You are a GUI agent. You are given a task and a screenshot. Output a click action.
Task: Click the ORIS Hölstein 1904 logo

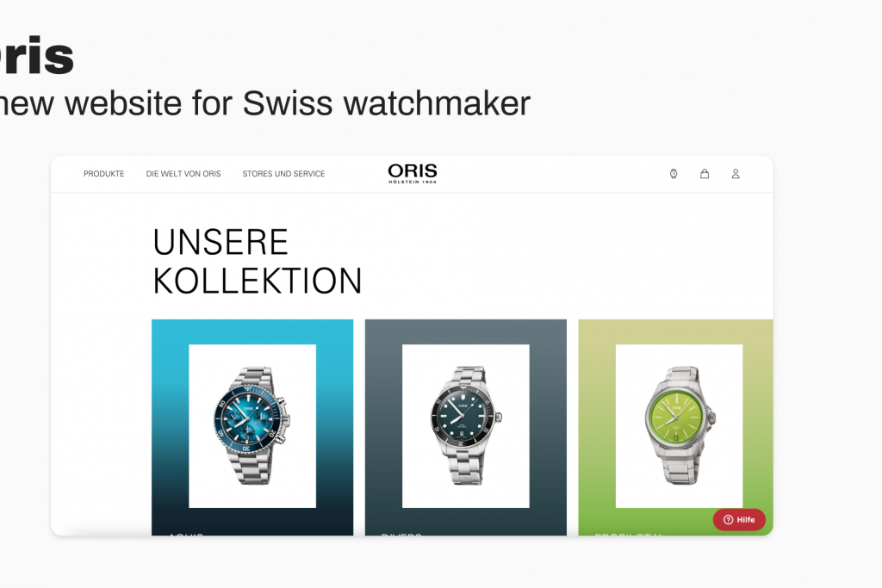pyautogui.click(x=413, y=173)
